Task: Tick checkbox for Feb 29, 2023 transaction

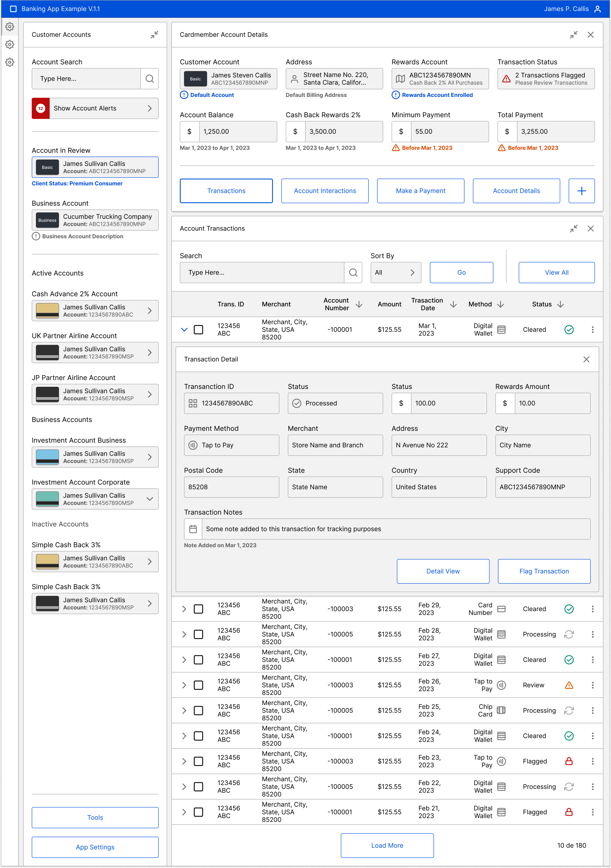Action: (x=198, y=609)
